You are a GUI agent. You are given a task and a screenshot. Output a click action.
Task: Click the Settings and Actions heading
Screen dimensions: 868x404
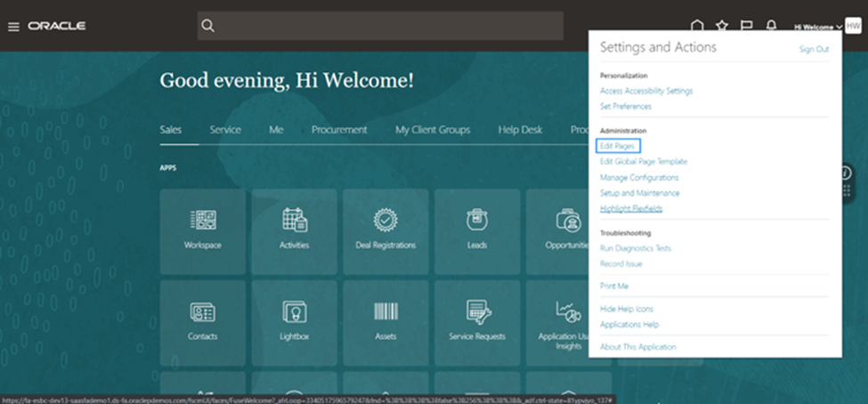(658, 47)
